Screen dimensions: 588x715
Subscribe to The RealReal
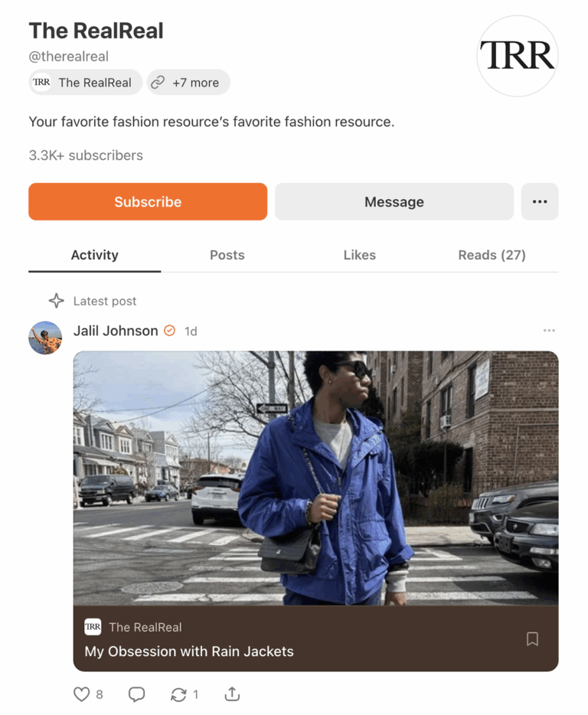(147, 201)
